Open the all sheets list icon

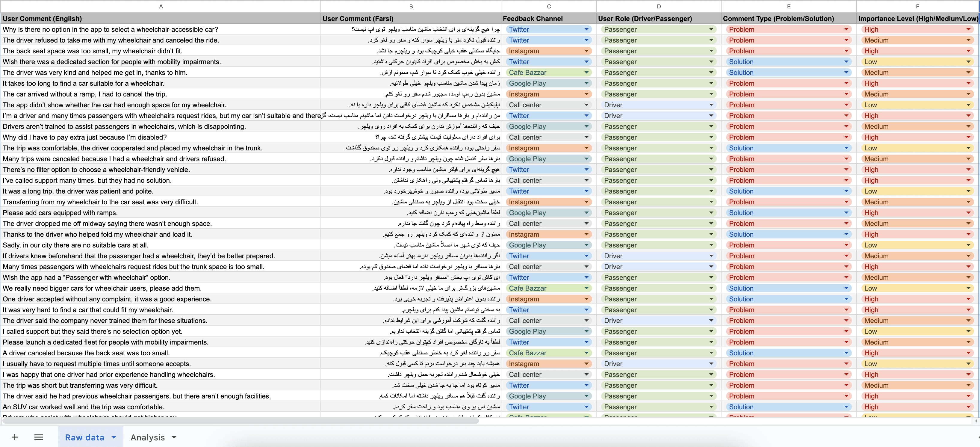tap(38, 437)
